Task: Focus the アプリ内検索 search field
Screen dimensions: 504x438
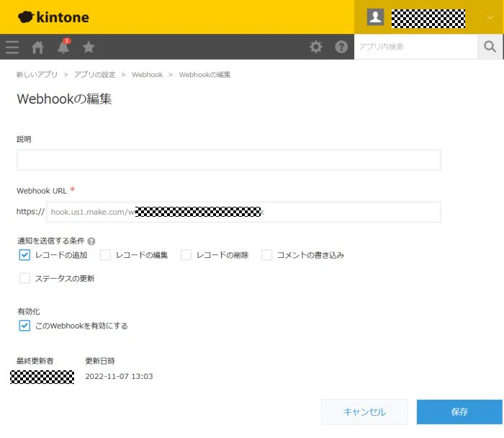Action: (415, 47)
